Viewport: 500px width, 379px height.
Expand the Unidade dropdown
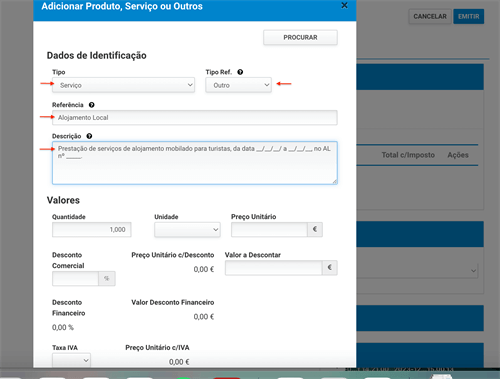187,230
